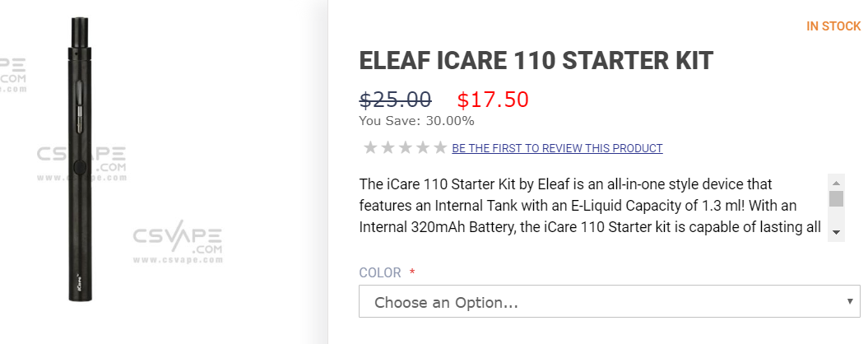Click the second rating star
Screen dimensions: 868x344
click(388, 148)
